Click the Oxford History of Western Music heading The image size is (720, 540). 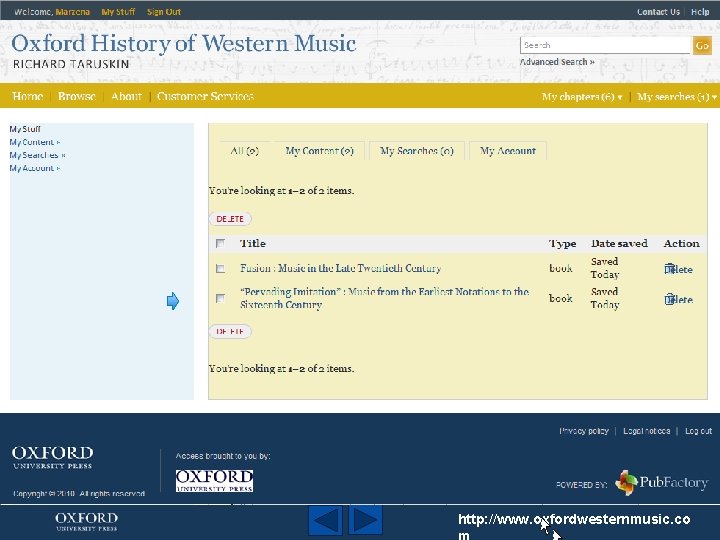click(x=184, y=44)
